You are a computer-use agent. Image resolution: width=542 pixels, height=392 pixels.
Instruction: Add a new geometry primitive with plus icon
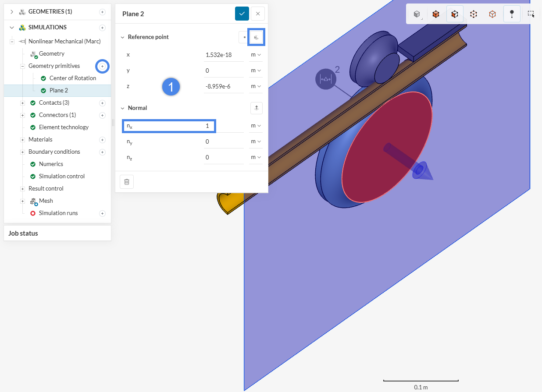point(102,66)
